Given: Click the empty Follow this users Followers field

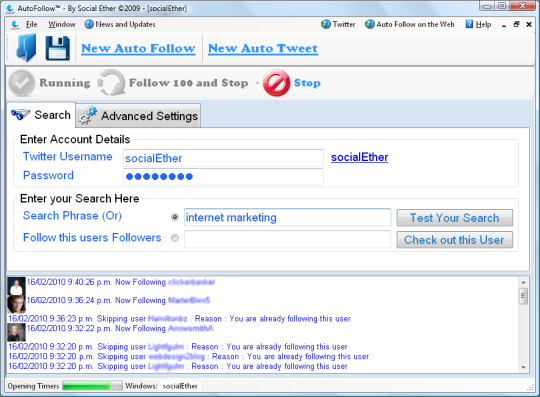Looking at the screenshot, I should click(288, 239).
